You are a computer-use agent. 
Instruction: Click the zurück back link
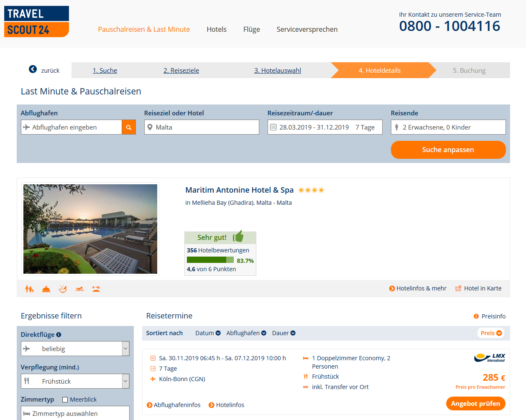[50, 71]
